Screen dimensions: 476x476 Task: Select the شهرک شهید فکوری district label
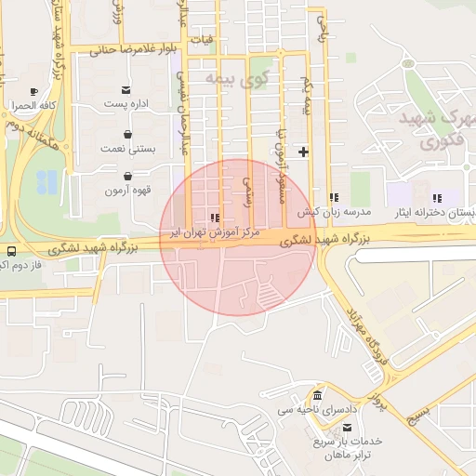point(438,129)
